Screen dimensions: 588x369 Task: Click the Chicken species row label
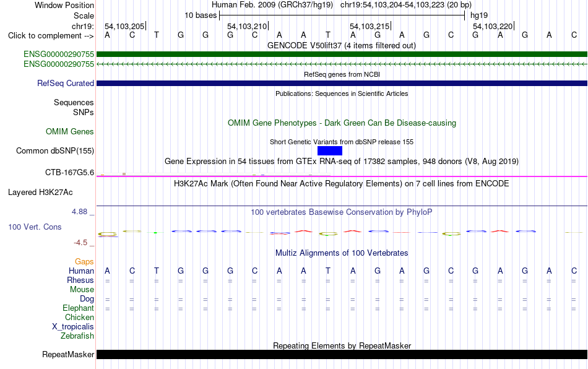[x=79, y=317]
